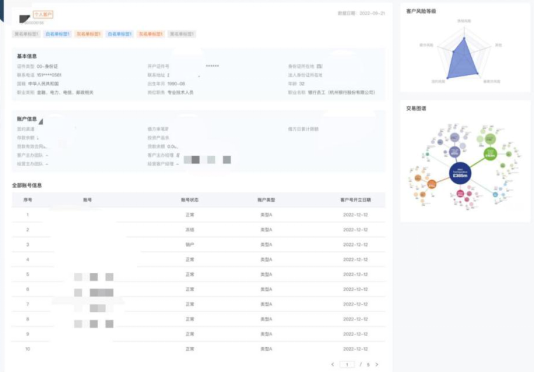The width and height of the screenshot is (534, 373).
Task: Click the 账户信息 section heading
Action: click(x=27, y=119)
